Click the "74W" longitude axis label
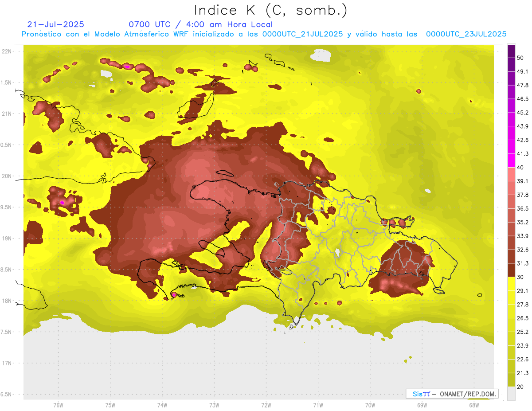Screen dimensions: 532x411 [162, 405]
